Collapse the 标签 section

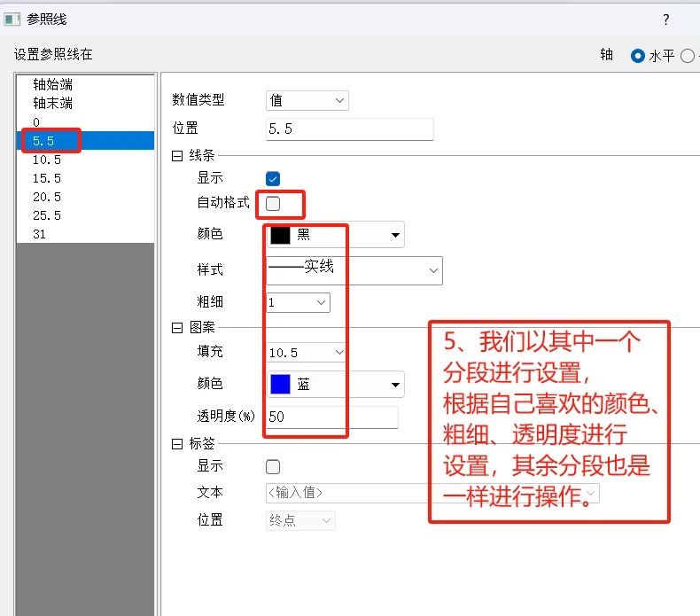177,443
